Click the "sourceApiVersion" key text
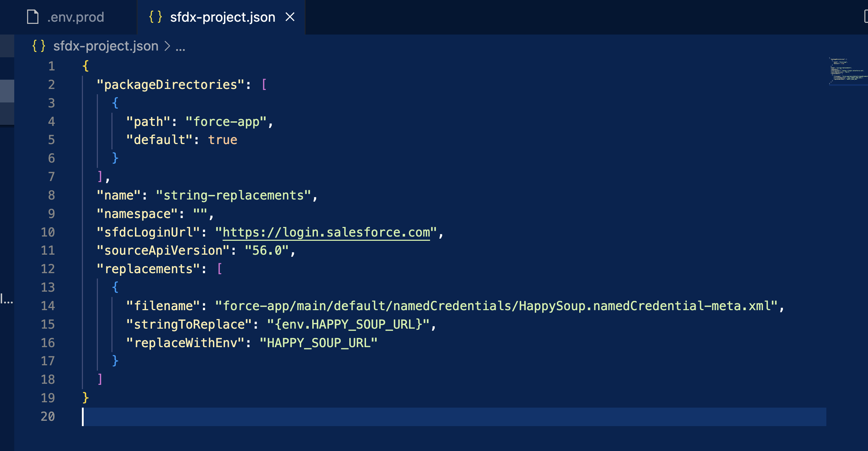This screenshot has height=451, width=868. 163,250
